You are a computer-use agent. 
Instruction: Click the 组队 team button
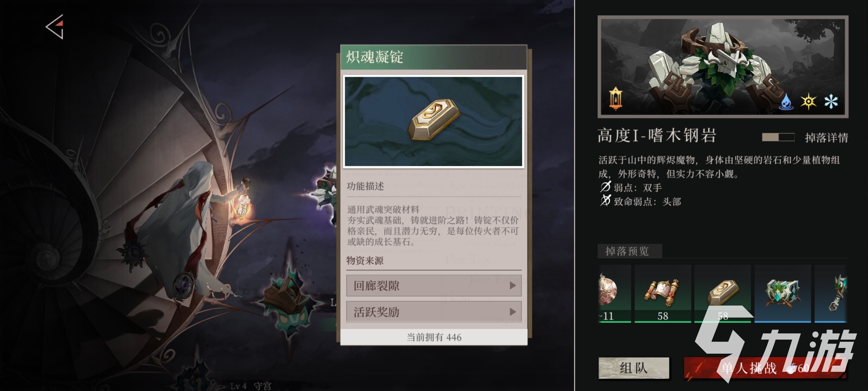pos(634,368)
